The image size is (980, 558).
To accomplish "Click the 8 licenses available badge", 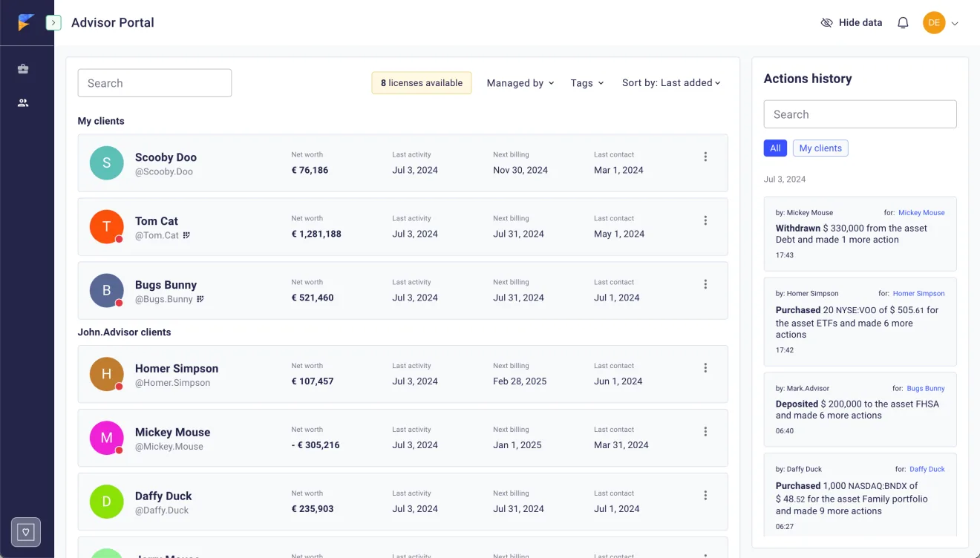I will (x=422, y=83).
